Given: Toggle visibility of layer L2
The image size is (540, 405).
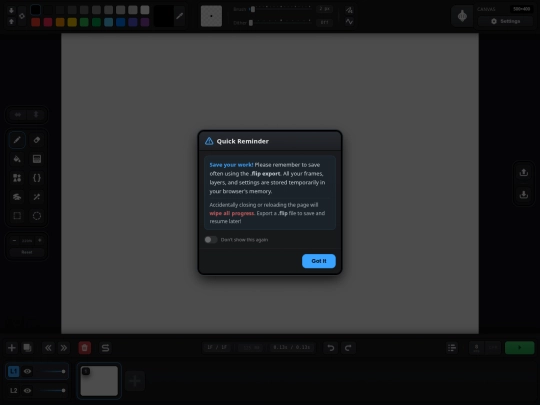Looking at the screenshot, I should [x=28, y=391].
